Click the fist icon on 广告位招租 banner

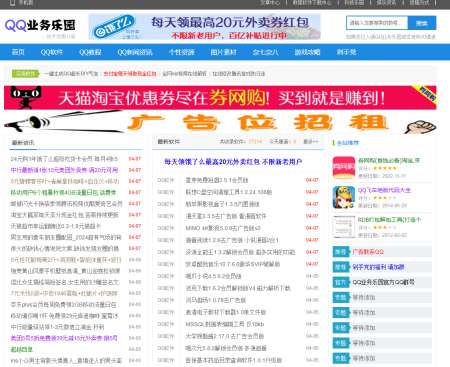coord(421,128)
